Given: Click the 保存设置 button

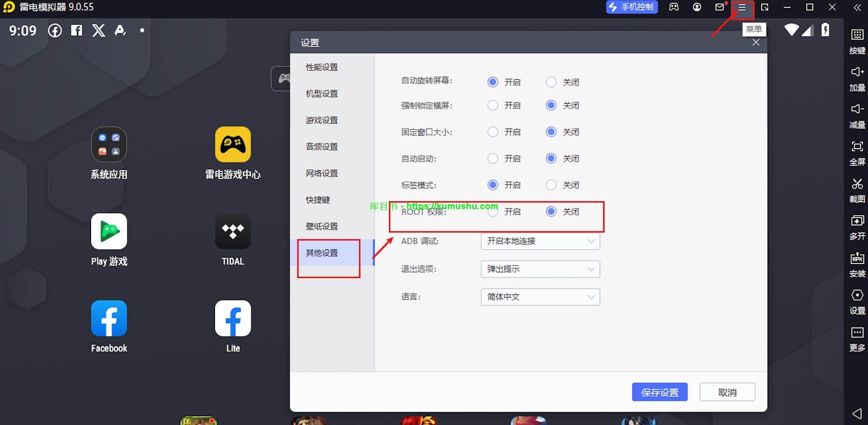Looking at the screenshot, I should pos(660,392).
